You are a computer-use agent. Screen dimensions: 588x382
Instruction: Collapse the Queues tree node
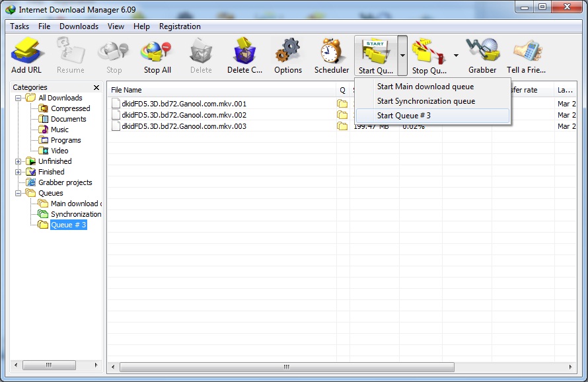[18, 193]
